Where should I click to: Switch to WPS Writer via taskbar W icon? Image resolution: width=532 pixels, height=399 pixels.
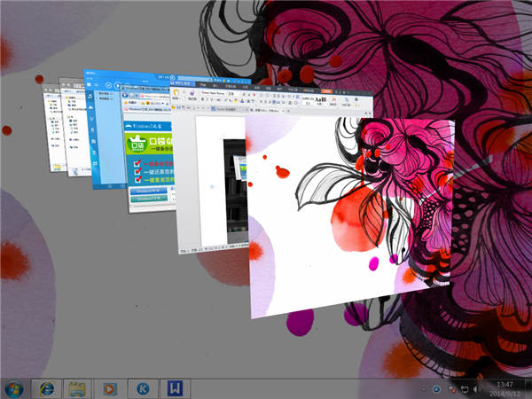(173, 387)
